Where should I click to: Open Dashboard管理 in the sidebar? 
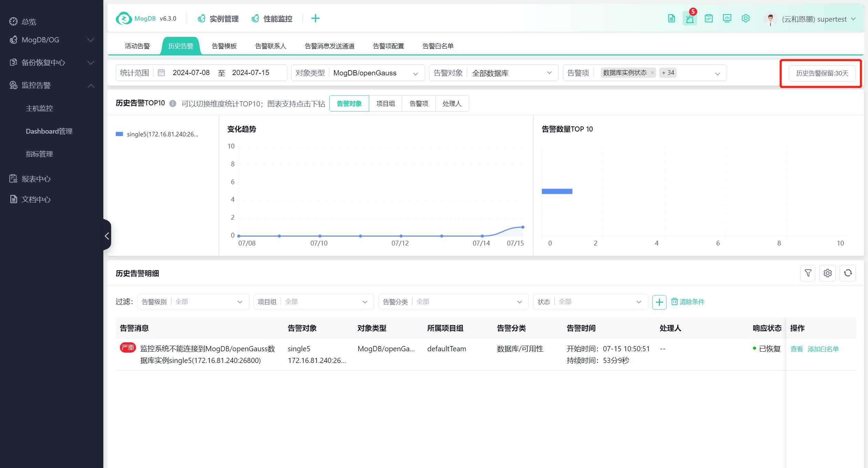49,131
